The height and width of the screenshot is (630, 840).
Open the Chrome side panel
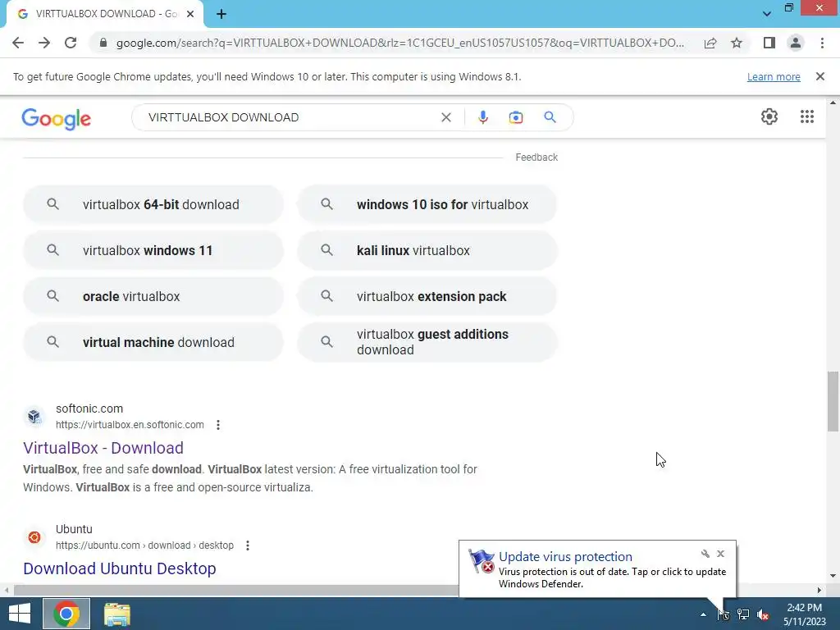coord(769,43)
